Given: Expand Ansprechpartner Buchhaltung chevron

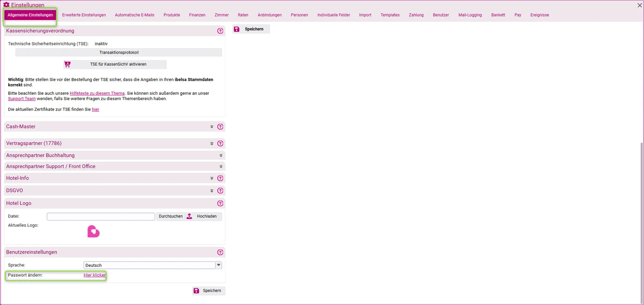Looking at the screenshot, I should click(221, 156).
